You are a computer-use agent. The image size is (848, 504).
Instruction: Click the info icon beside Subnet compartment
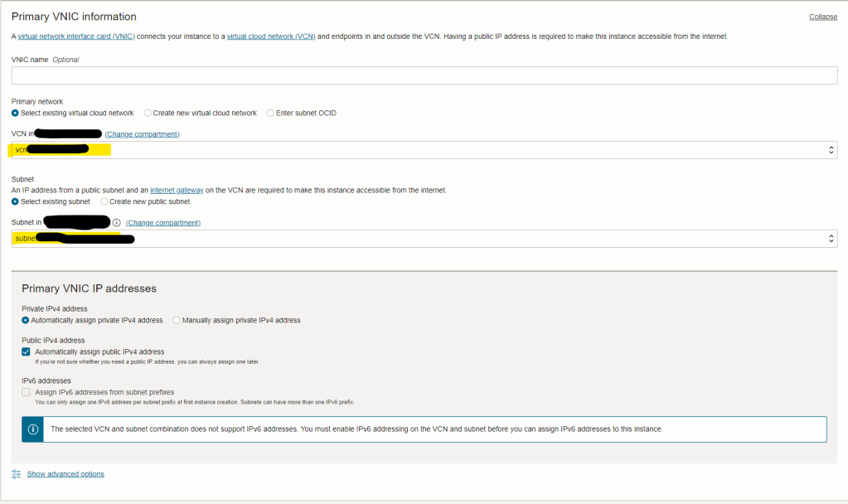tap(117, 223)
